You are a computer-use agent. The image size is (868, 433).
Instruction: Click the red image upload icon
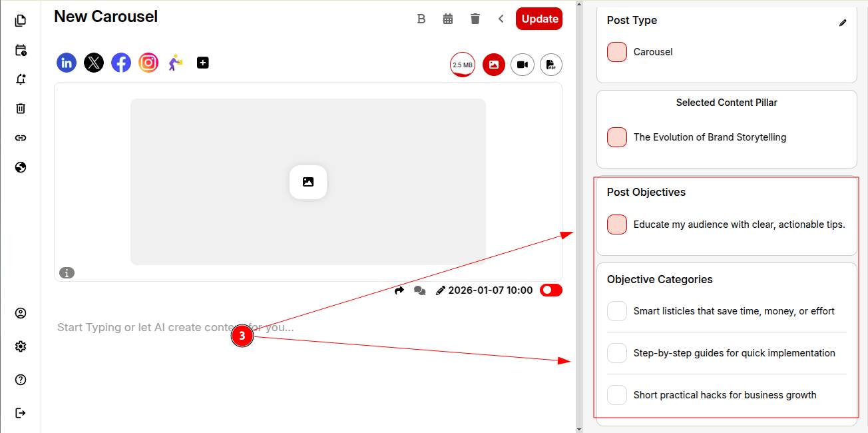(494, 65)
